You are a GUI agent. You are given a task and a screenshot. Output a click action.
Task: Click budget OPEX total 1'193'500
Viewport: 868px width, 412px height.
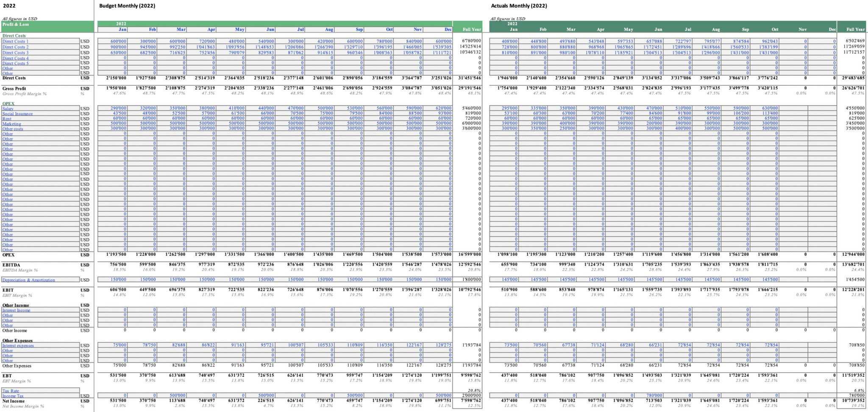pyautogui.click(x=116, y=255)
